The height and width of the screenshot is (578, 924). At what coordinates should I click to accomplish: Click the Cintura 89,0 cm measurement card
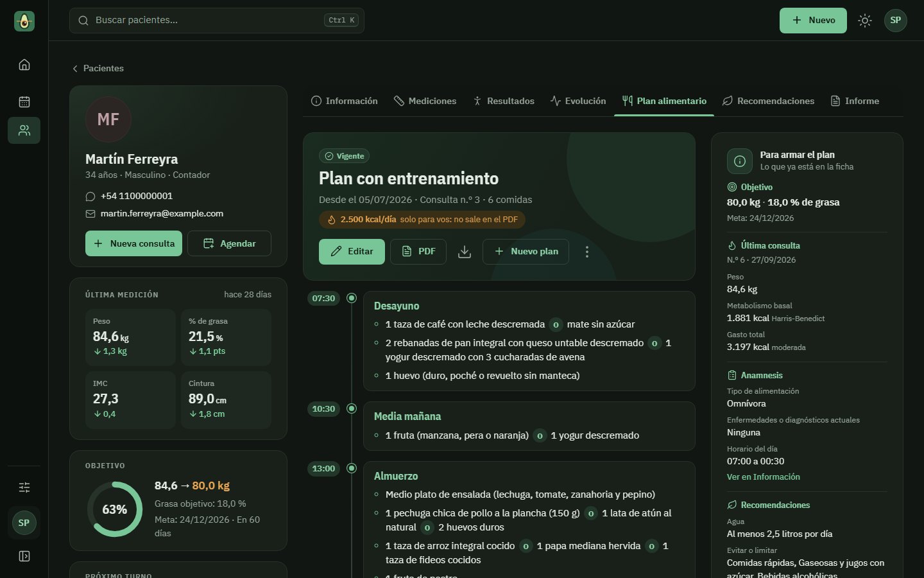point(226,400)
